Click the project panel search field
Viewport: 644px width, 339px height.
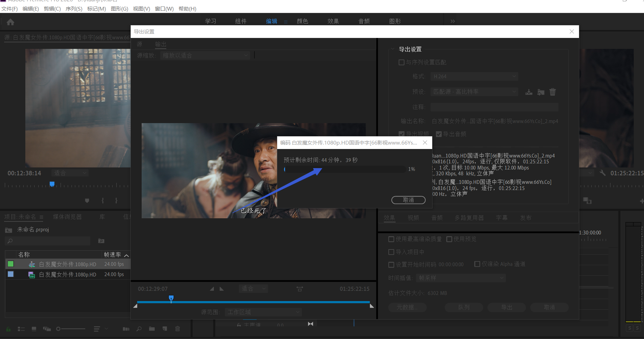pos(48,241)
